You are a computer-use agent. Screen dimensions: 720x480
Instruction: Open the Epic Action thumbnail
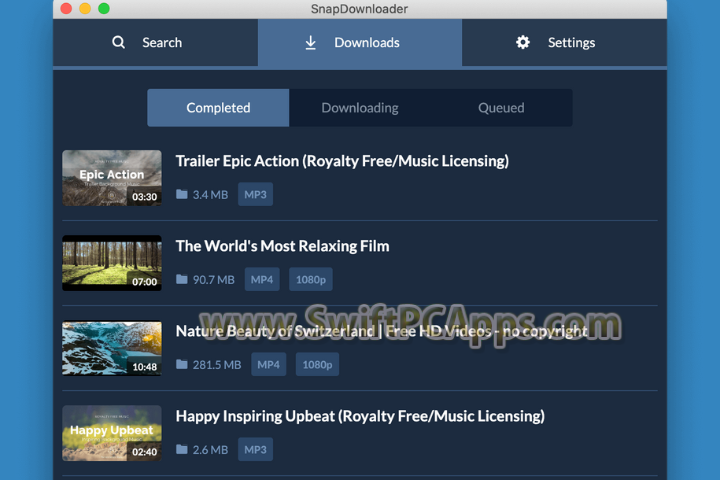tap(112, 178)
